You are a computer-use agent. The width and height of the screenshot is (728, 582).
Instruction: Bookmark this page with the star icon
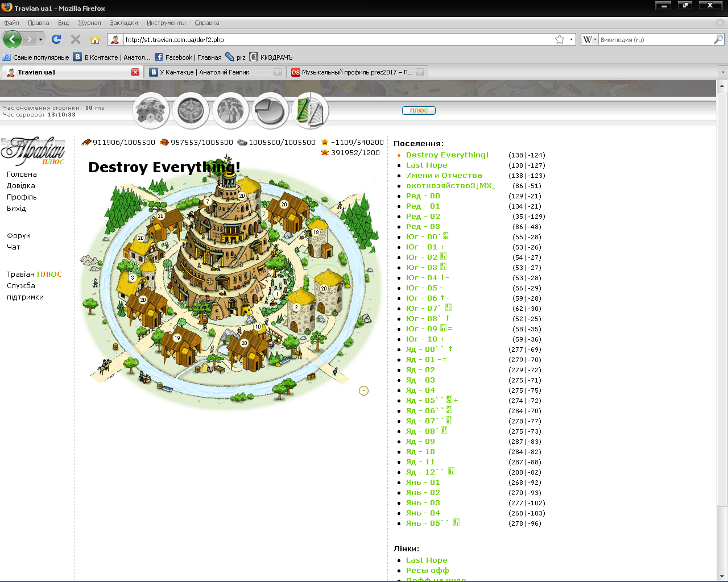tap(560, 39)
